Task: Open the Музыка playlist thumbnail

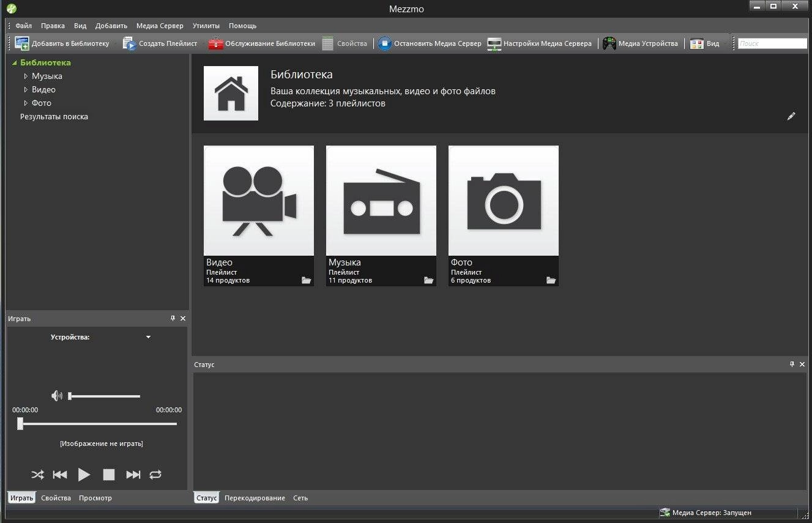Action: coord(381,201)
